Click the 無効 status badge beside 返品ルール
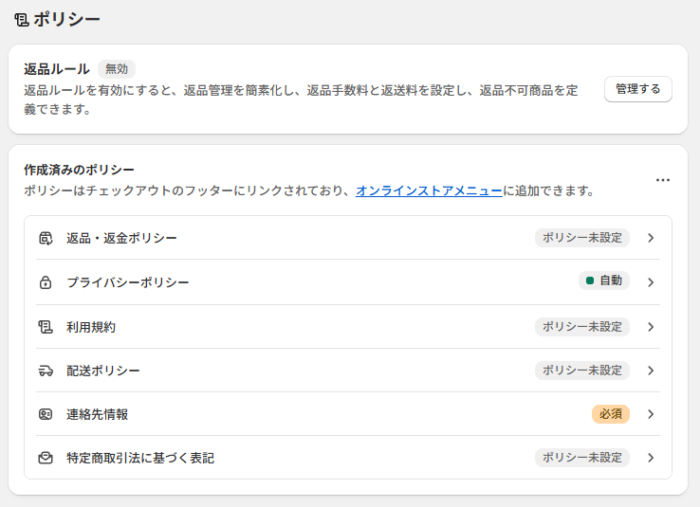Image resolution: width=700 pixels, height=507 pixels. tap(117, 69)
